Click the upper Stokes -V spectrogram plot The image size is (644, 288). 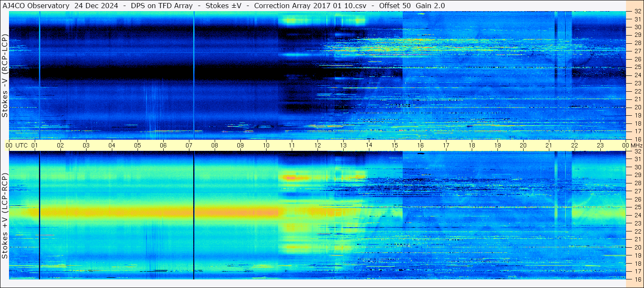pos(318,75)
